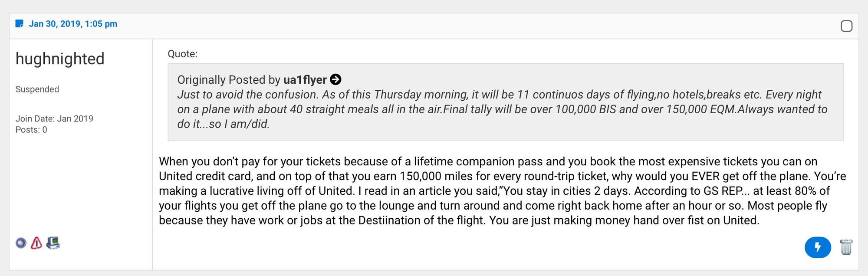Open hughnighted's user profile name
The height and width of the screenshot is (276, 868).
click(x=60, y=59)
